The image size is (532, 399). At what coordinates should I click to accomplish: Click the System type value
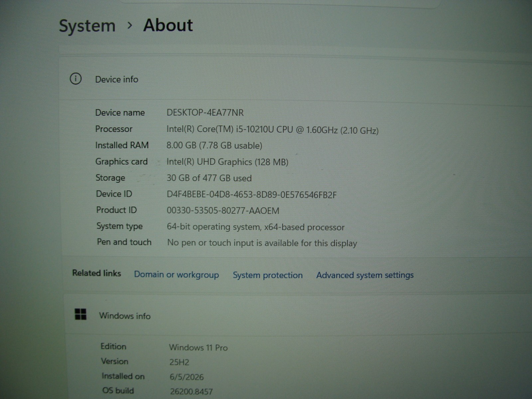pos(255,227)
